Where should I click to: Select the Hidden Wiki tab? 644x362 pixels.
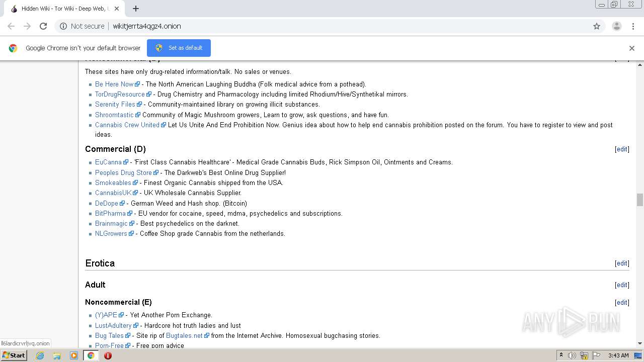pos(64,9)
